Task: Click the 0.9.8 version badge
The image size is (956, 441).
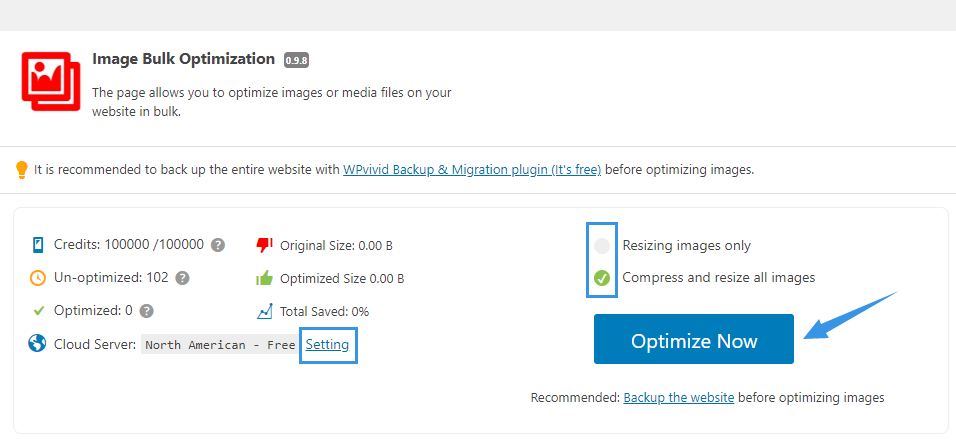Action: tap(296, 60)
